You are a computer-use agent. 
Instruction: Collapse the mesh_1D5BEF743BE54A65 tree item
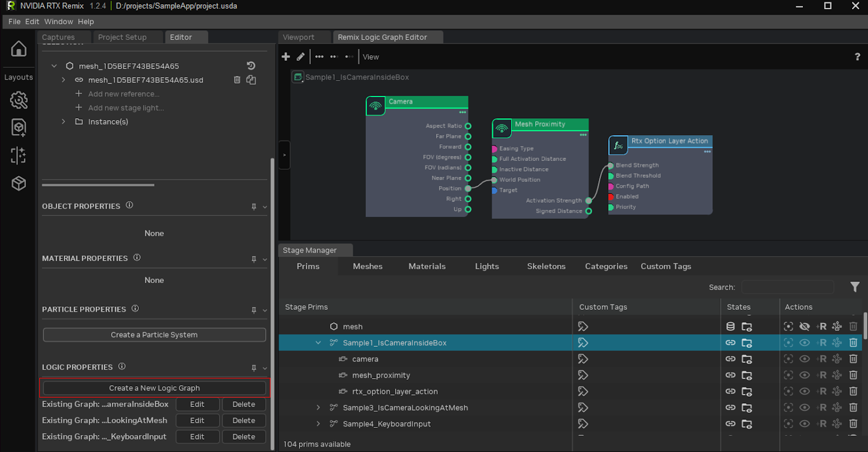(x=54, y=66)
